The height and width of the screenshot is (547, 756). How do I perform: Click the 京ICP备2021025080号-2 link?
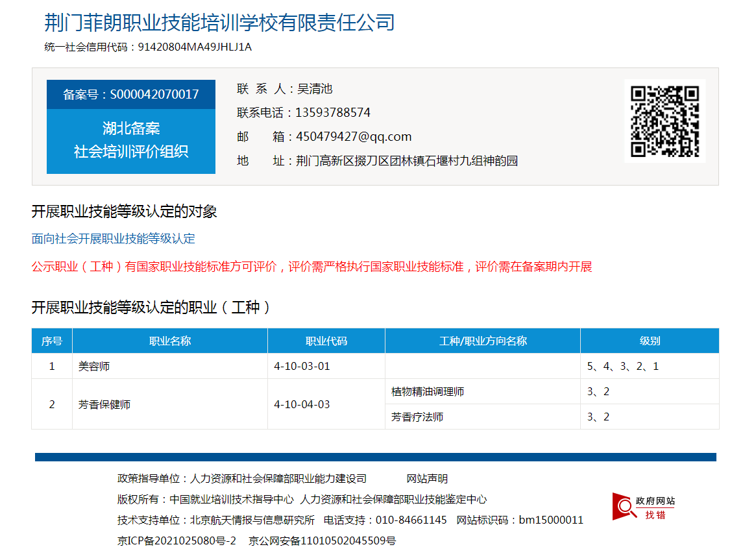[x=177, y=541]
